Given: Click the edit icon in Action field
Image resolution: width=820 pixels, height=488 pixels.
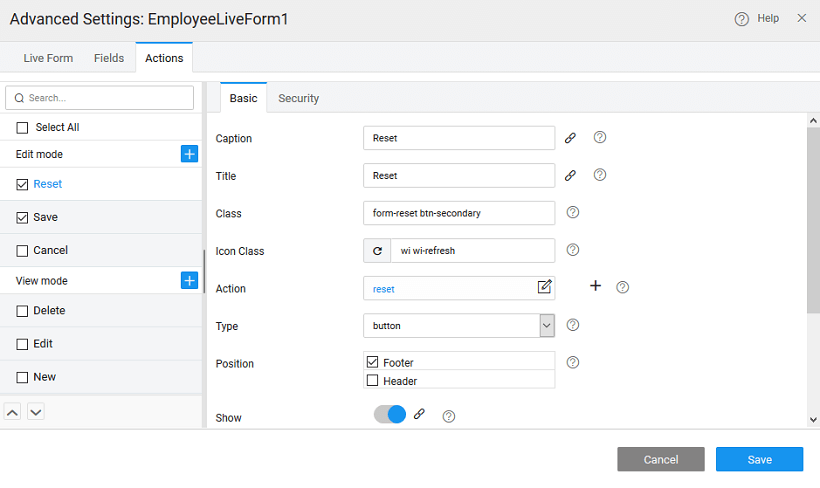Looking at the screenshot, I should [544, 288].
